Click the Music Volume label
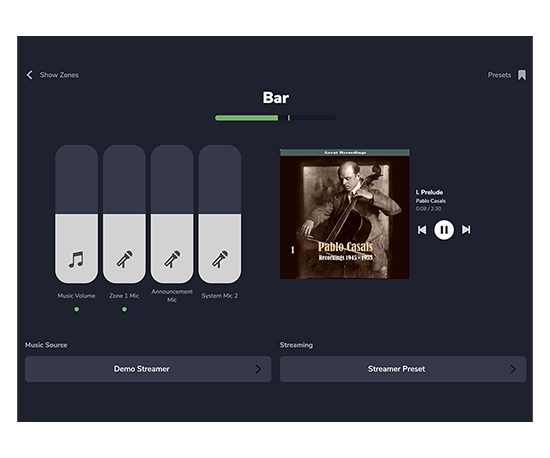The width and height of the screenshot is (550, 458). tap(76, 296)
